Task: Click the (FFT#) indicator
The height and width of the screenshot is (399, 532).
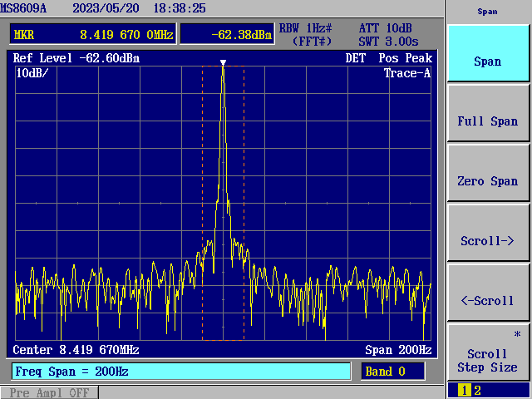Action: click(x=312, y=42)
